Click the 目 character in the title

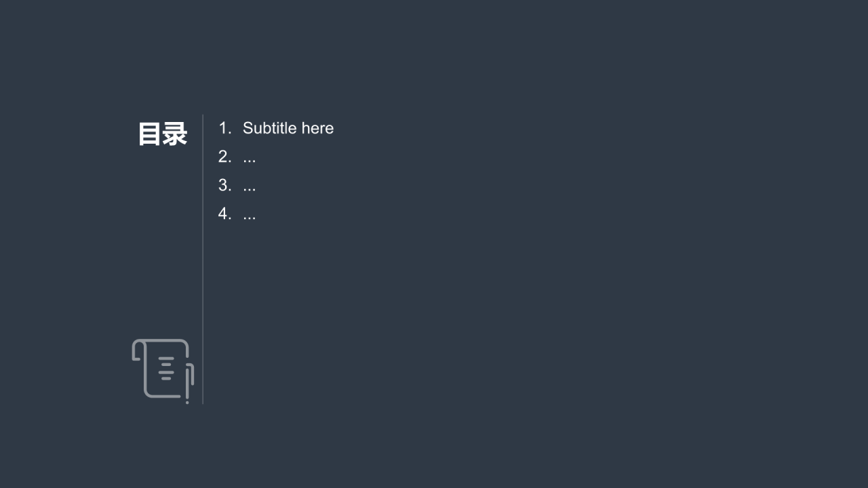(151, 134)
